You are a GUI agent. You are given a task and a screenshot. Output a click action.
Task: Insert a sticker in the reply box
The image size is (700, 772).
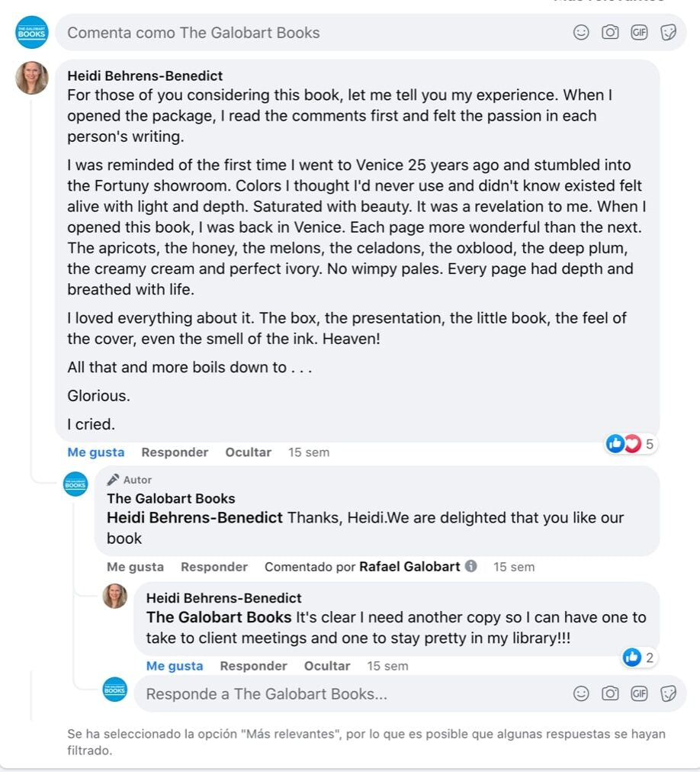pos(668,693)
